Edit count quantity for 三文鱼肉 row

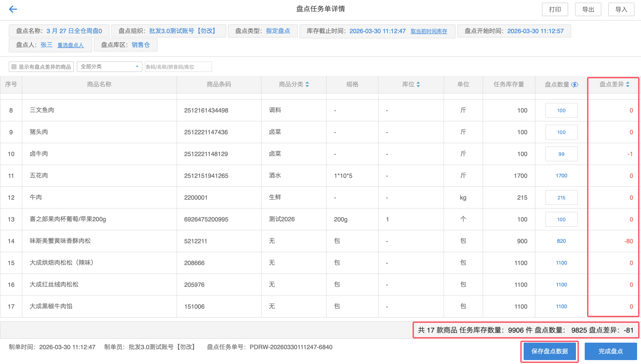(x=561, y=111)
